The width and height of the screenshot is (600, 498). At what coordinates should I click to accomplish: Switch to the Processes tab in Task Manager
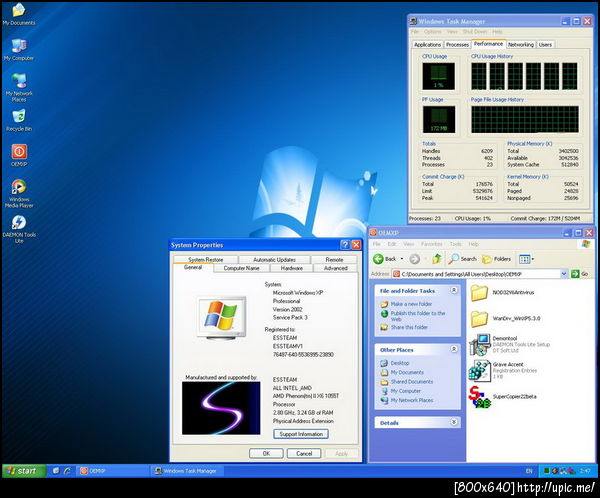pos(457,45)
